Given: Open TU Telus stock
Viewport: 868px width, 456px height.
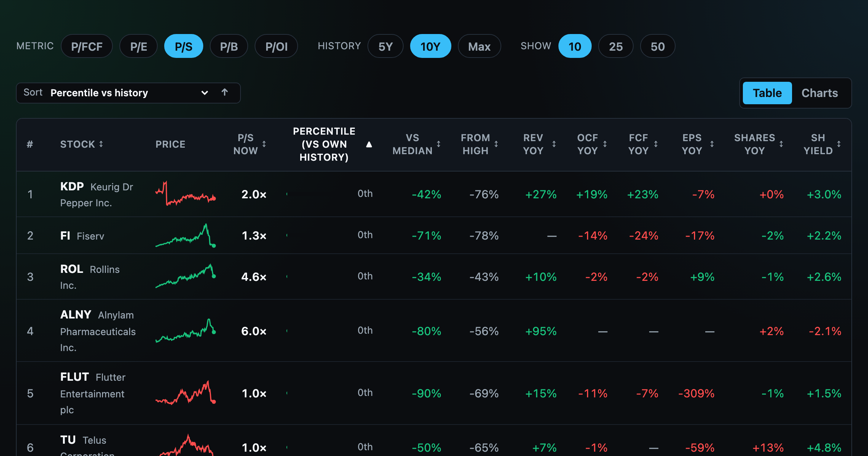Looking at the screenshot, I should tap(88, 446).
